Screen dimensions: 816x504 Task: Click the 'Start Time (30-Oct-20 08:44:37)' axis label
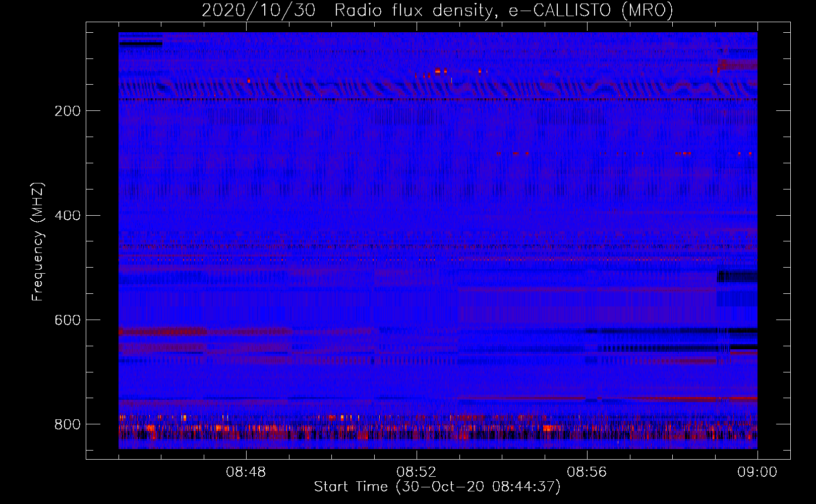[x=437, y=487]
